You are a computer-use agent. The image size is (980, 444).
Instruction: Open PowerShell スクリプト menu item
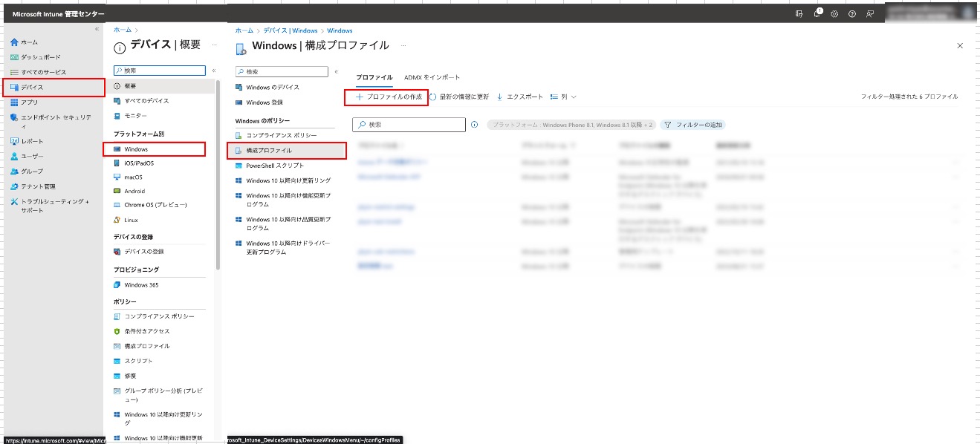click(269, 166)
